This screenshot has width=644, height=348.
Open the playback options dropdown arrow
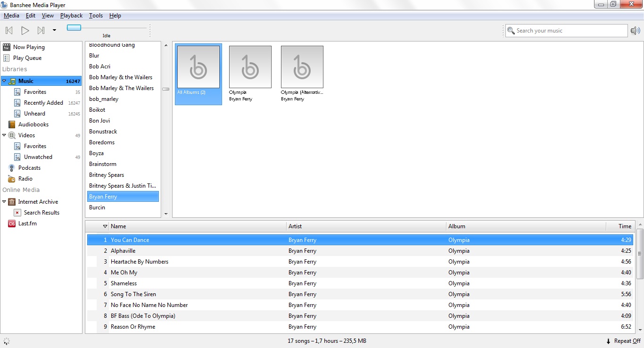tap(54, 31)
